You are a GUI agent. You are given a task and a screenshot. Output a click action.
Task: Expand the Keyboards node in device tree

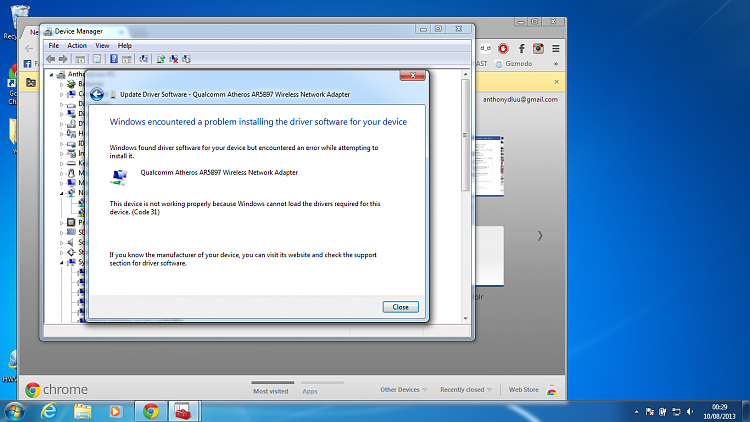pyautogui.click(x=61, y=163)
